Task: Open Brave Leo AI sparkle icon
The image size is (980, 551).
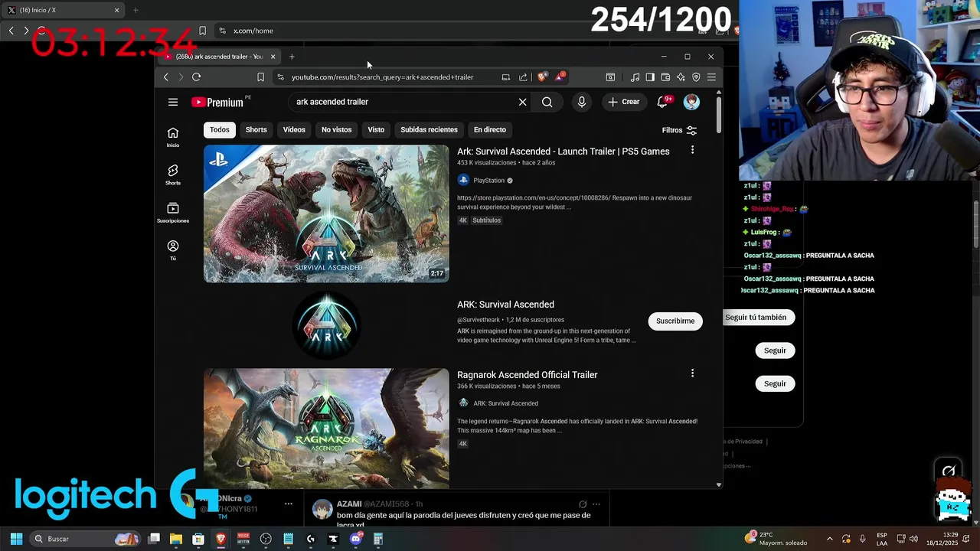Action: [681, 77]
